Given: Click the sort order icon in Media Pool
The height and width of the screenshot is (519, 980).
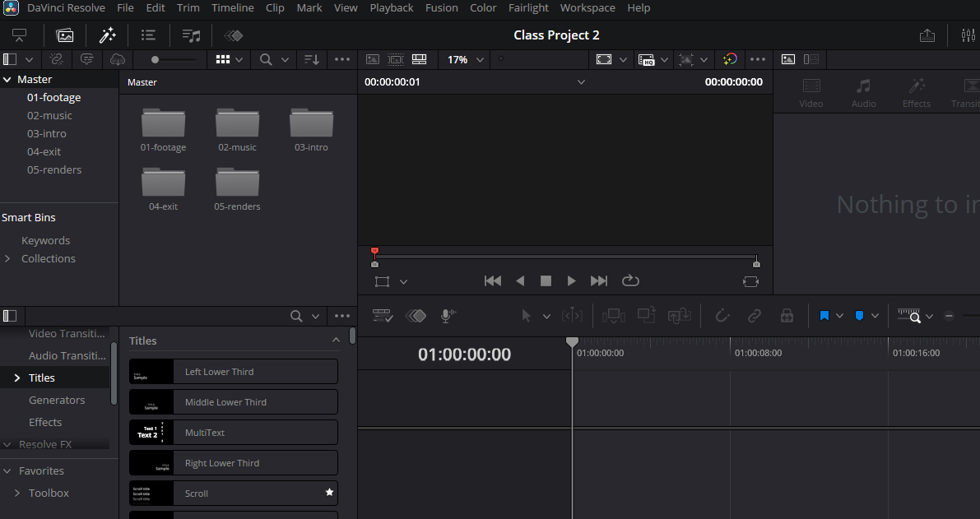Looking at the screenshot, I should (311, 59).
